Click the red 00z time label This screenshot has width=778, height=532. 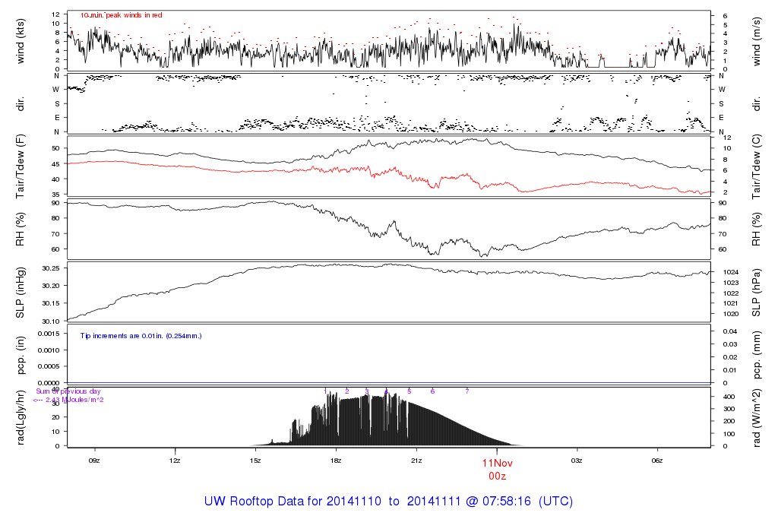497,476
